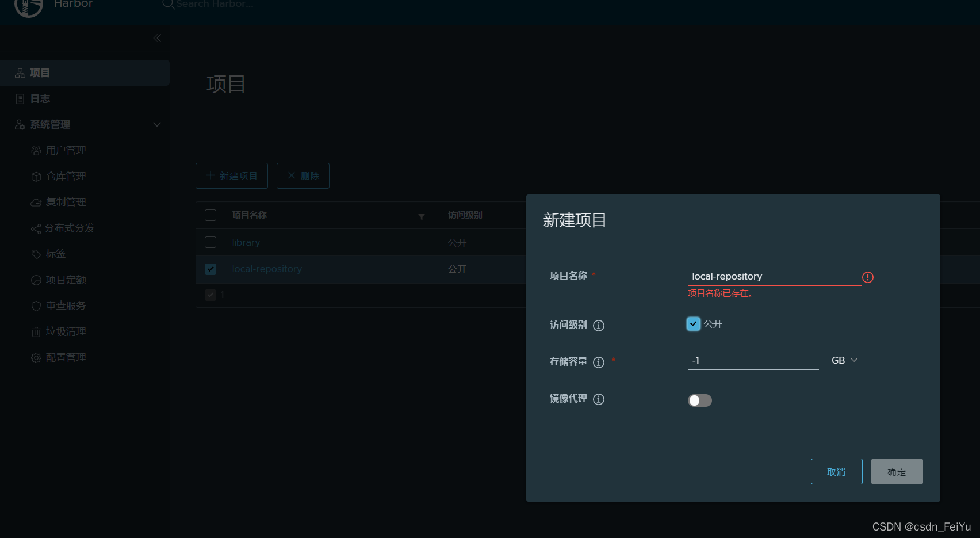Click the Harbor logo icon
980x538 pixels.
(29, 7)
